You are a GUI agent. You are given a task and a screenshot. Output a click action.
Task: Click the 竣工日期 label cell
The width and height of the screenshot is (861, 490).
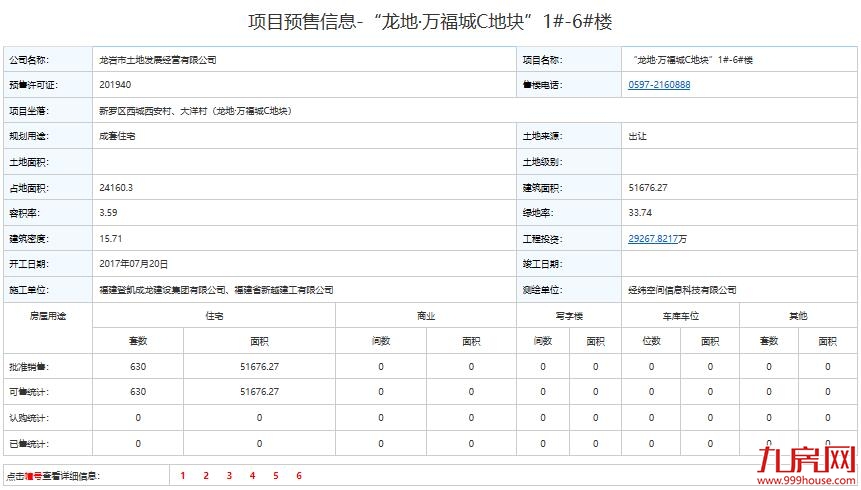pyautogui.click(x=569, y=264)
